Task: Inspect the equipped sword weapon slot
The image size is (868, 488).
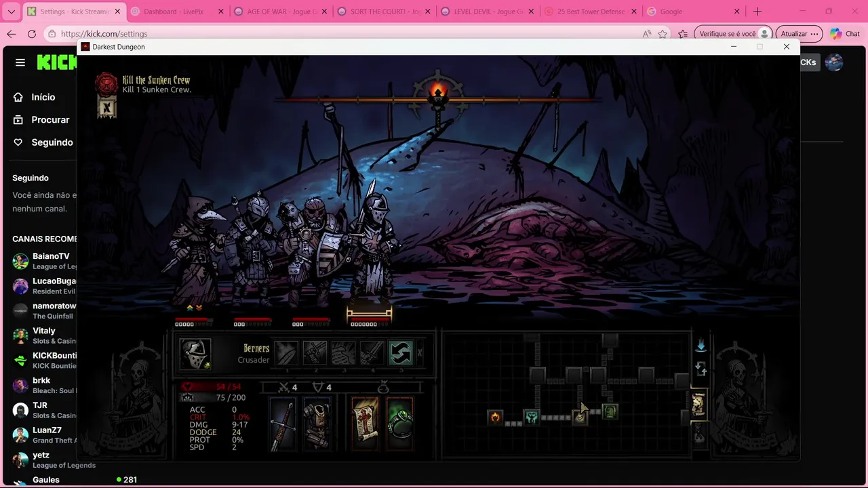Action: 283,424
